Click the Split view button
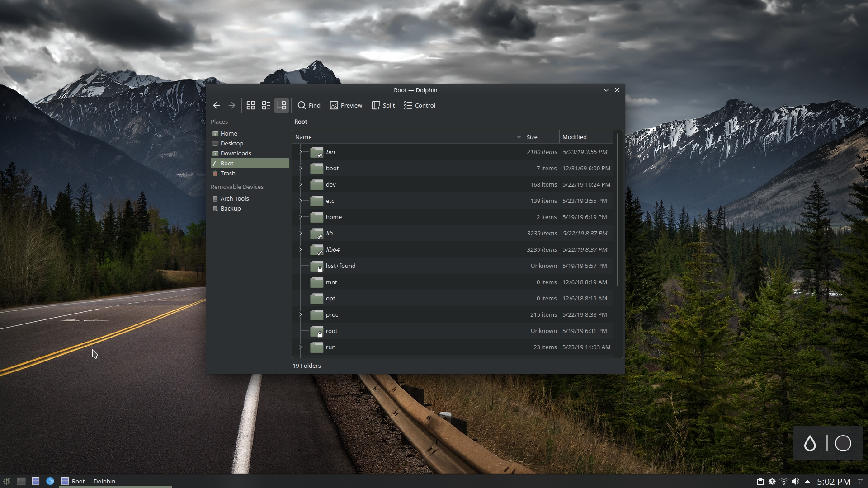868x488 pixels. (383, 105)
